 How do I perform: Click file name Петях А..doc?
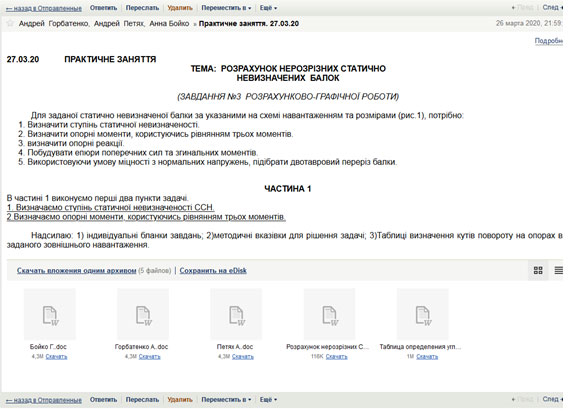pyautogui.click(x=235, y=347)
